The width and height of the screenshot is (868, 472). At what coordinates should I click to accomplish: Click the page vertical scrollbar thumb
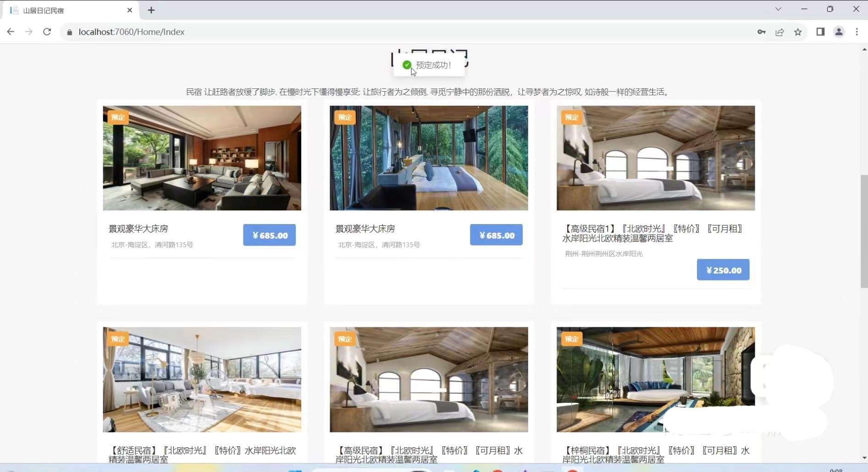pyautogui.click(x=864, y=231)
